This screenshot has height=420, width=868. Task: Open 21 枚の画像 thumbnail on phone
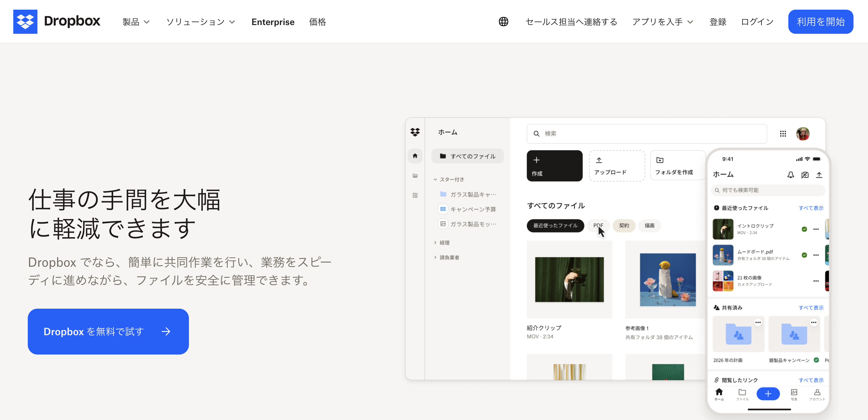click(723, 281)
